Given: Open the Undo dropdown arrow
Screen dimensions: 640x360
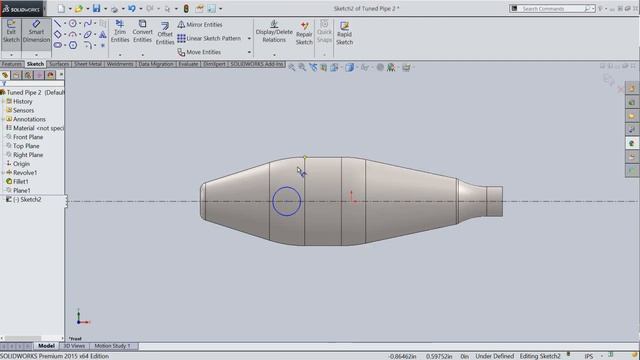Looking at the screenshot, I should coord(140,9).
